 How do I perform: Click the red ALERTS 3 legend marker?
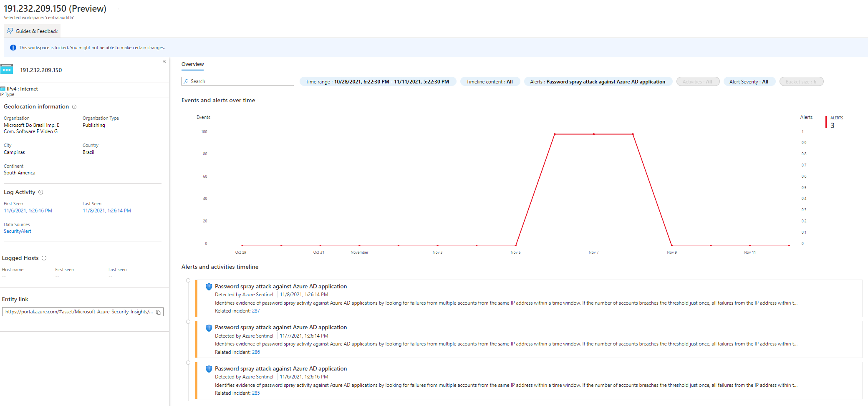click(826, 122)
